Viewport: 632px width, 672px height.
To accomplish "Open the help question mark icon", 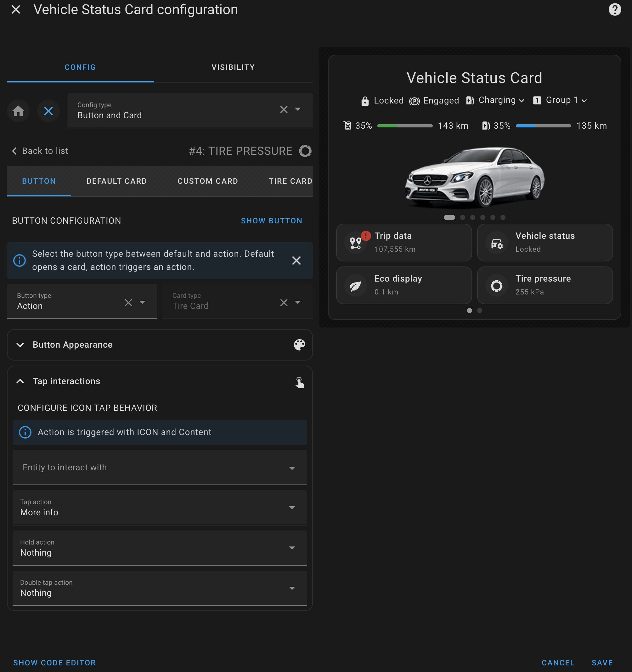I will point(614,9).
